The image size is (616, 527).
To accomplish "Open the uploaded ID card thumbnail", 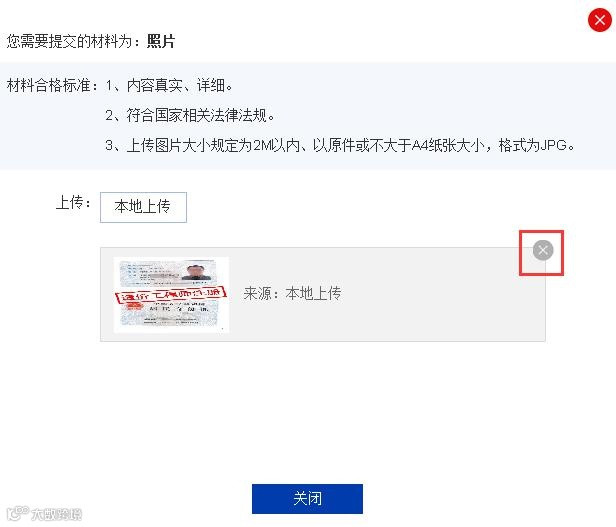I will tap(171, 295).
